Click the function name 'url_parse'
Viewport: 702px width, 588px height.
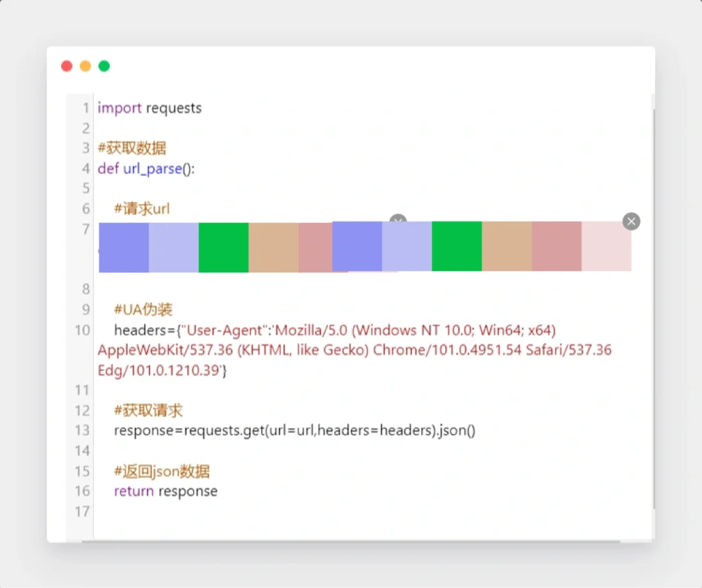[153, 169]
